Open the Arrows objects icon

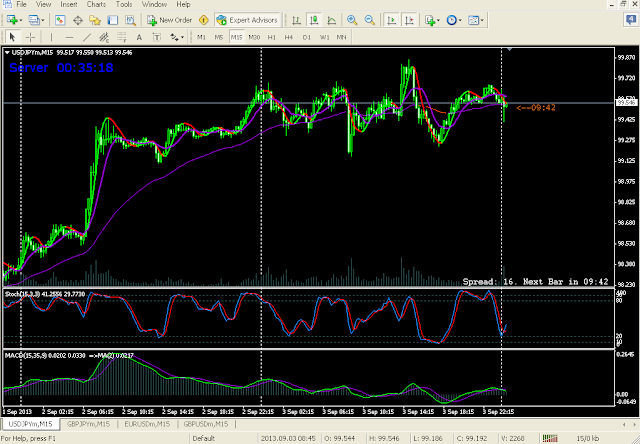click(x=174, y=37)
